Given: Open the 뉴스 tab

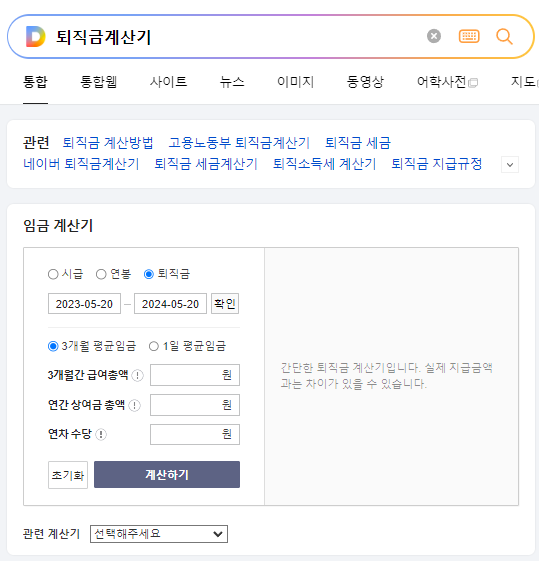Looking at the screenshot, I should point(232,82).
